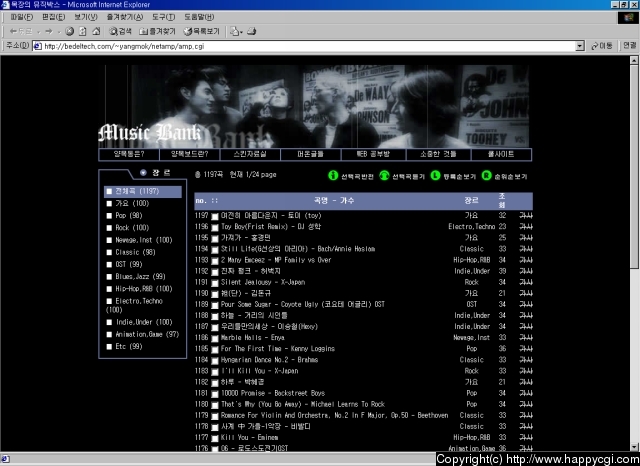Image resolution: width=640 pixels, height=466 pixels.
Task: Click the lyrics icon for song 1197
Action: pyautogui.click(x=526, y=215)
